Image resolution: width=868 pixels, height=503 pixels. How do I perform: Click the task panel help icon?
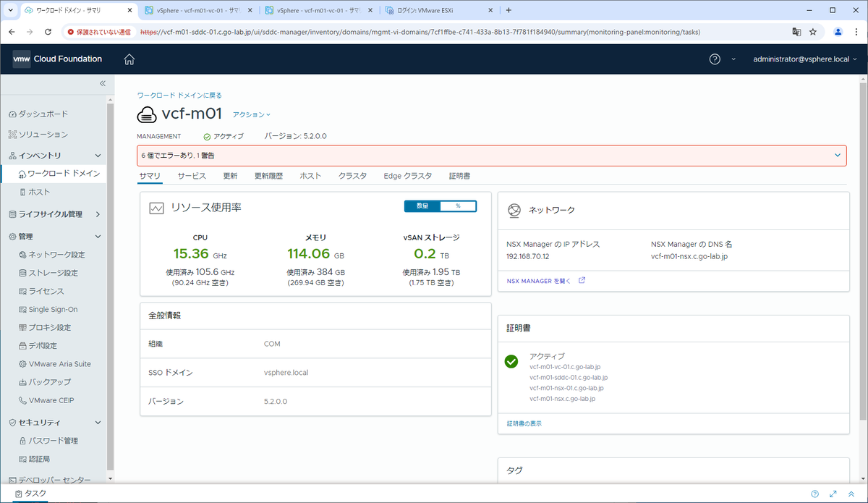814,494
